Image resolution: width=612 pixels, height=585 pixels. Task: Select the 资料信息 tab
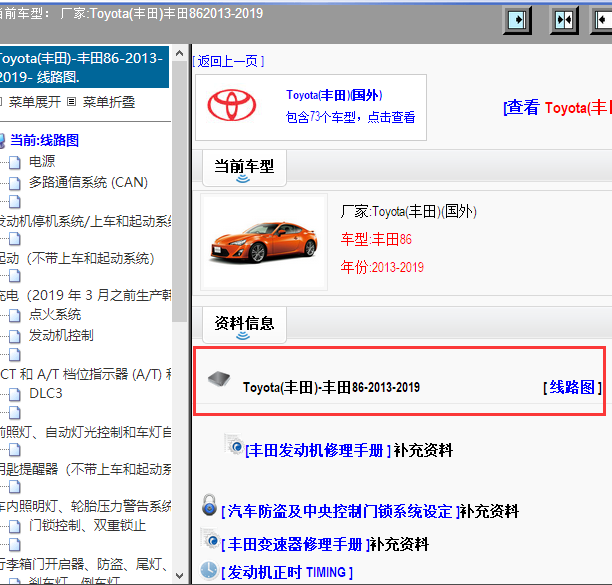pyautogui.click(x=244, y=325)
